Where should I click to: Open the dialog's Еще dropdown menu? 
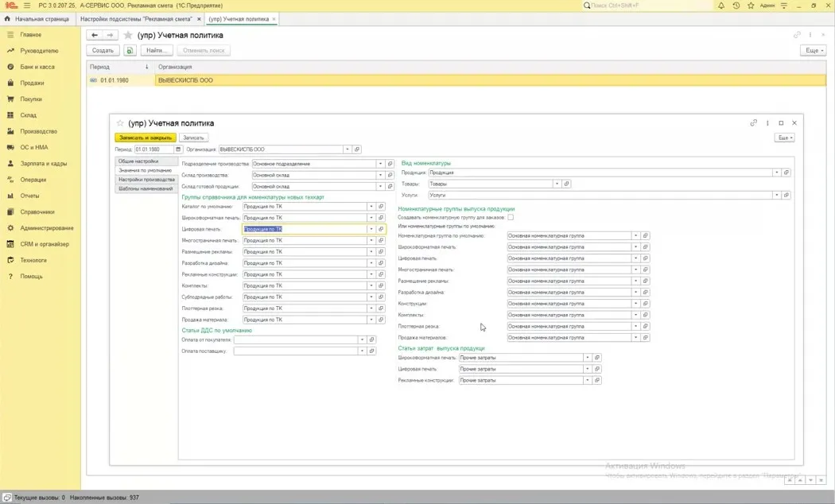coord(786,138)
